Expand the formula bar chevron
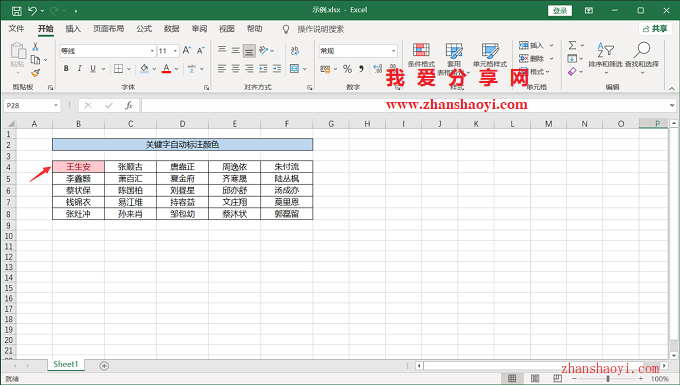Viewport: 680px width, 385px height. (x=672, y=105)
